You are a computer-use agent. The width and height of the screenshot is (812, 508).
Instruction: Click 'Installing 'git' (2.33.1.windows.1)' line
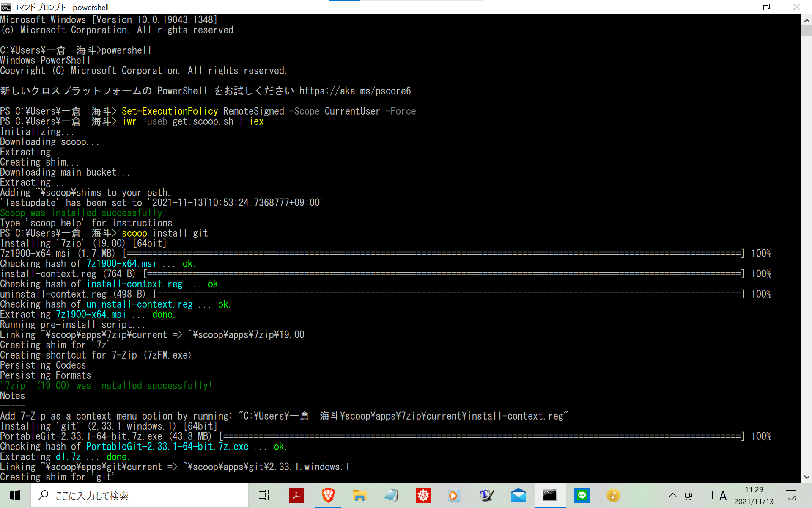click(x=109, y=426)
